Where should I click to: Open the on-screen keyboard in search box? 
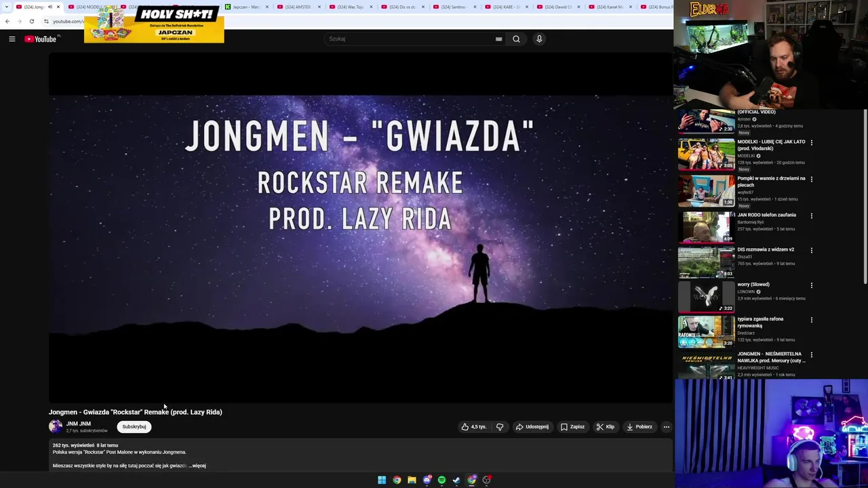pos(498,39)
